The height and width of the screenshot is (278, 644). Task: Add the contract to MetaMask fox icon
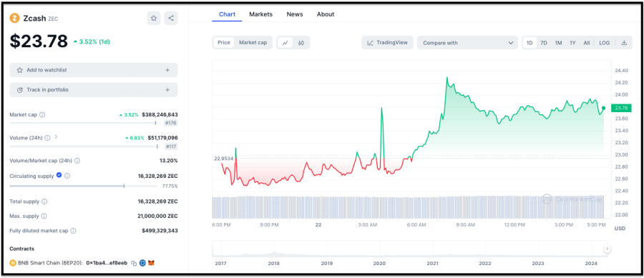(151, 263)
